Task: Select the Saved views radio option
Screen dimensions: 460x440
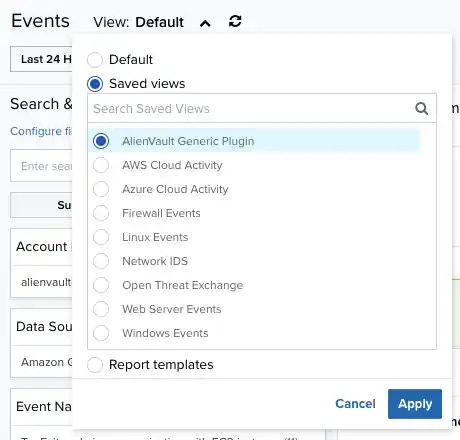Action: tap(95, 84)
